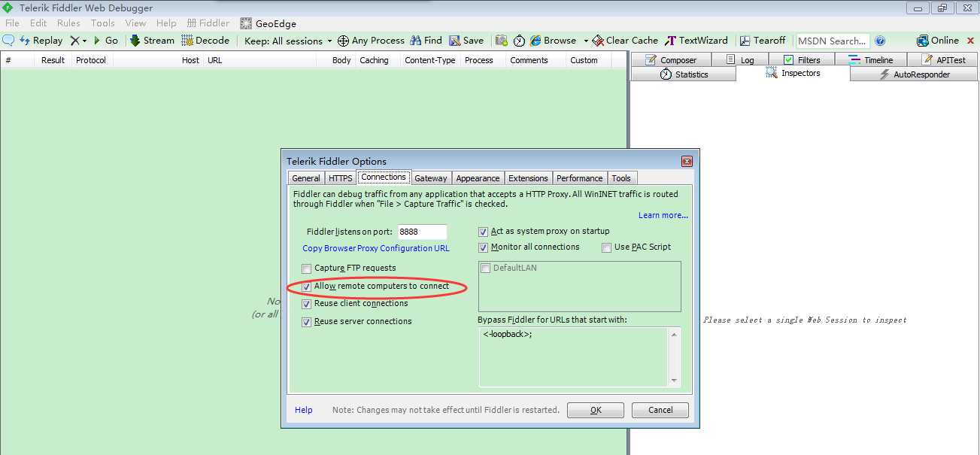980x455 pixels.
Task: Open the Tools menu
Action: (103, 23)
